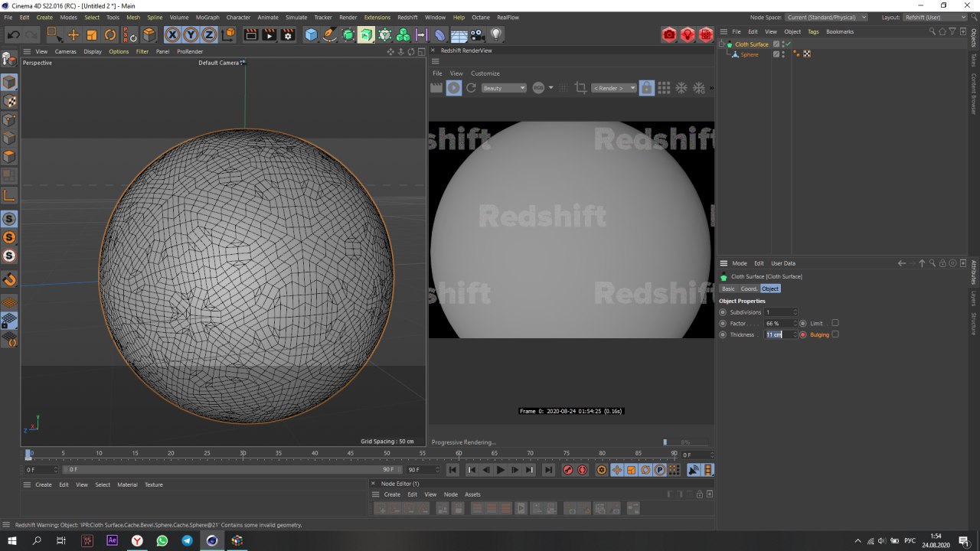Click the Subdivisions value field
980x551 pixels.
coord(778,312)
